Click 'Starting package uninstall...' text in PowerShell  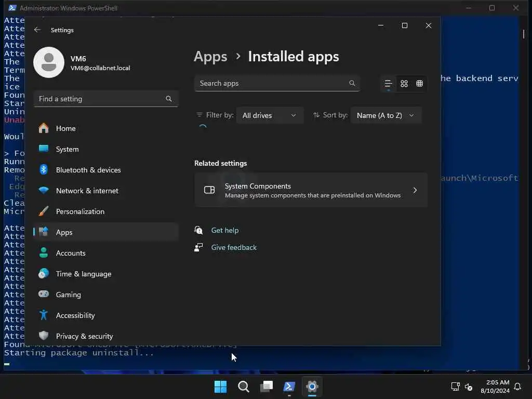[79, 353]
